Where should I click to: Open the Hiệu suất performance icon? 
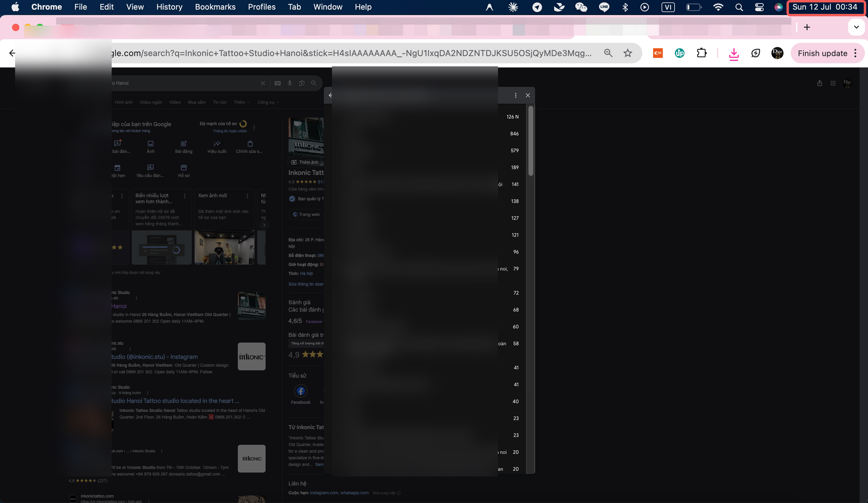pyautogui.click(x=217, y=144)
